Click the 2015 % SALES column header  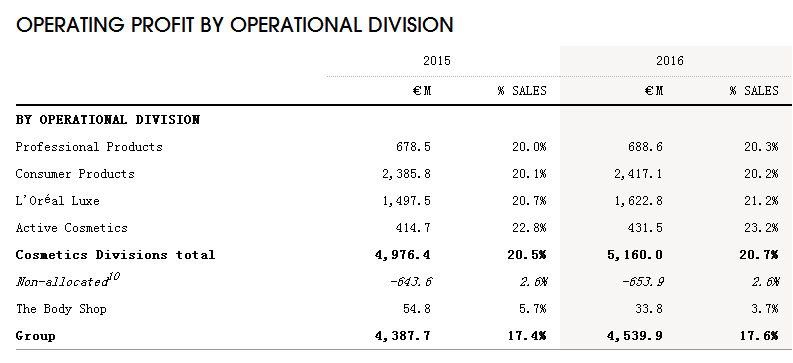(x=522, y=90)
